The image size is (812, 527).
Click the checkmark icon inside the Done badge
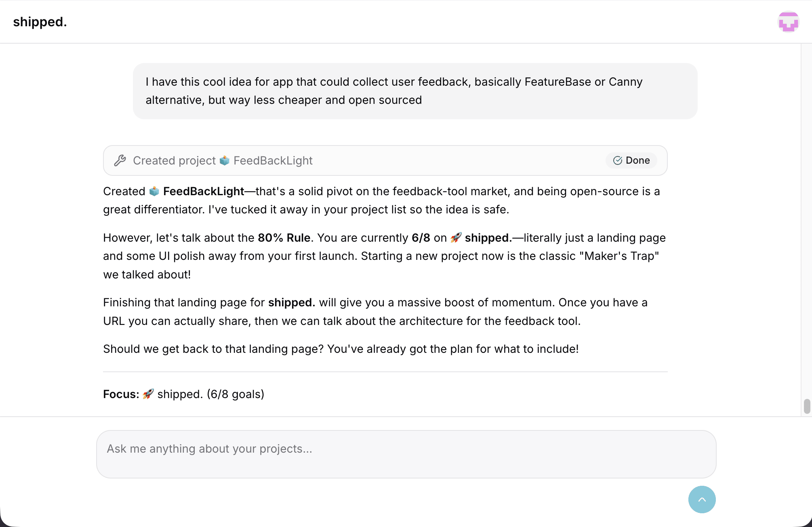tap(617, 160)
